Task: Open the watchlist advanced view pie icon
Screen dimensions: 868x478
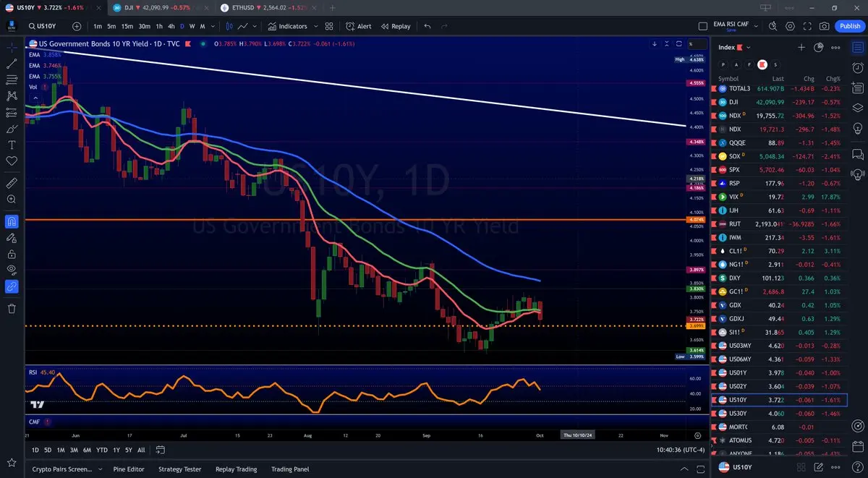Action: [819, 47]
